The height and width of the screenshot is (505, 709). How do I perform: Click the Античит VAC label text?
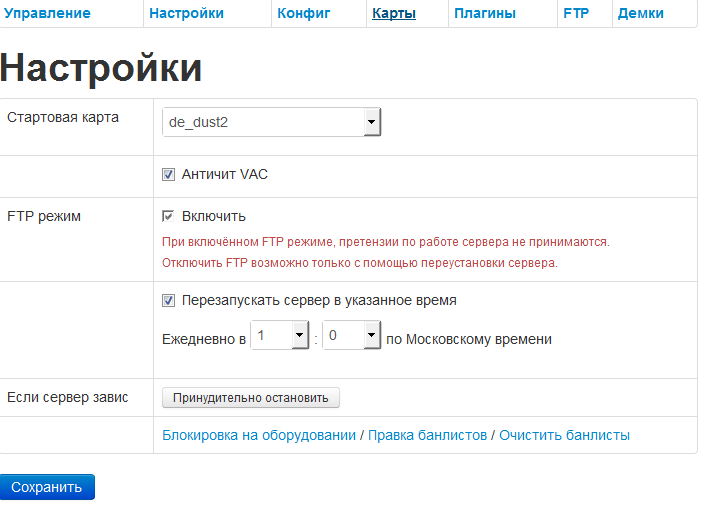[225, 174]
